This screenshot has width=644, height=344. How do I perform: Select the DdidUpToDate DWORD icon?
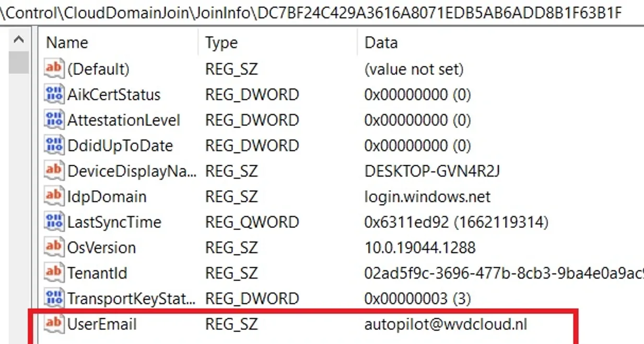point(54,145)
